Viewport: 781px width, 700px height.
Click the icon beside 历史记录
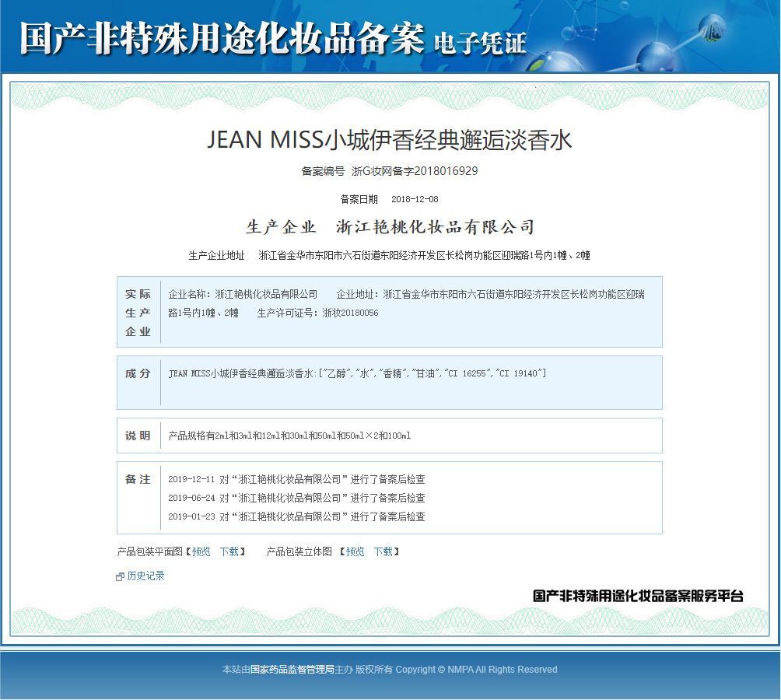coord(120,576)
